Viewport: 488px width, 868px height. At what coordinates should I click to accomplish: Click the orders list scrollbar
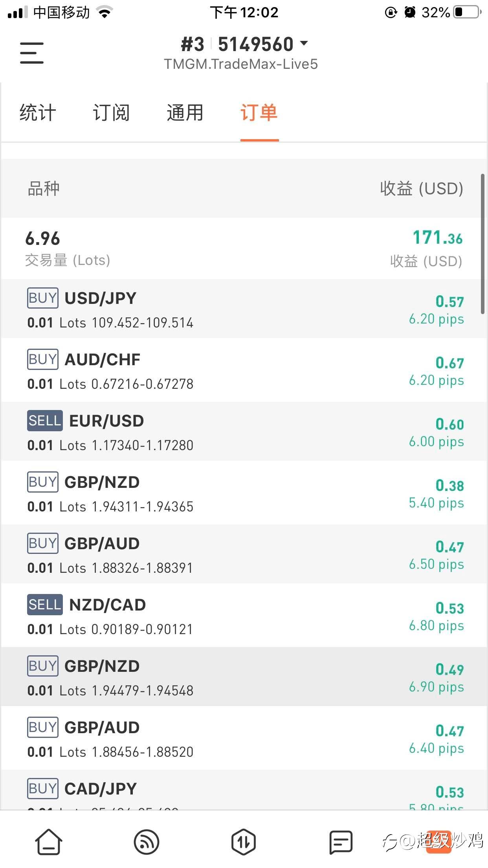[482, 244]
